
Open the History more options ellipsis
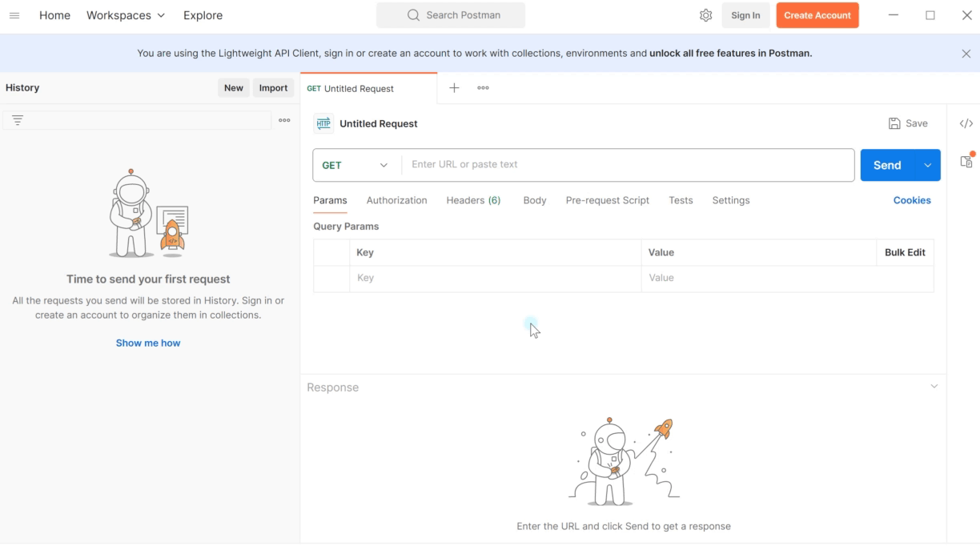click(x=284, y=120)
